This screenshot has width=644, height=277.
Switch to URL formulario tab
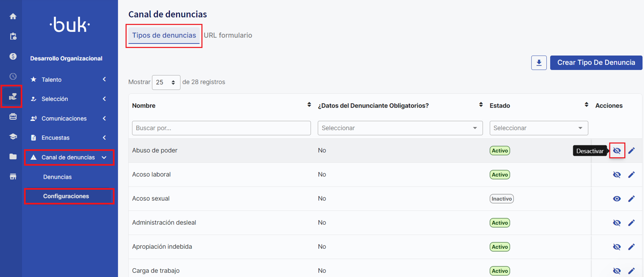pyautogui.click(x=228, y=35)
